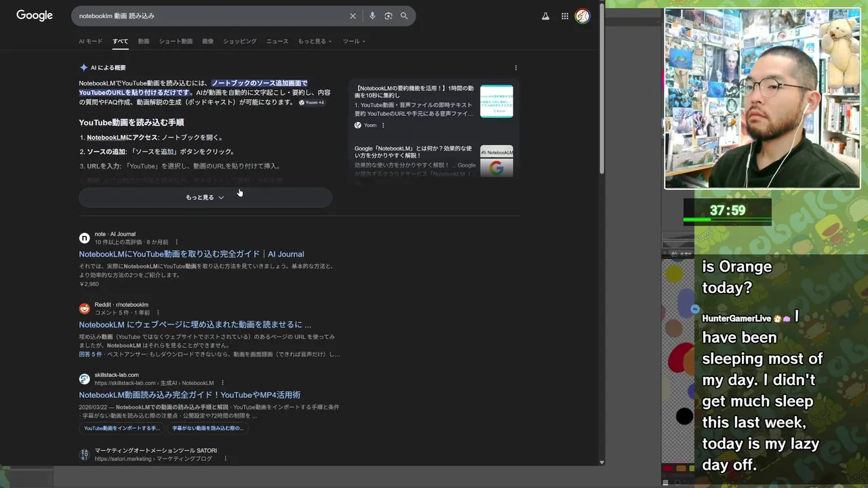Click the ¥2,980 price text
Image resolution: width=868 pixels, height=488 pixels.
(x=89, y=283)
